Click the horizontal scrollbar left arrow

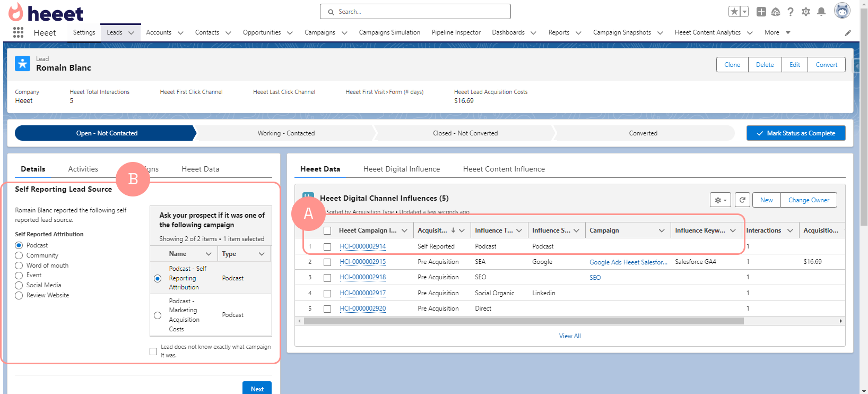[x=299, y=321]
